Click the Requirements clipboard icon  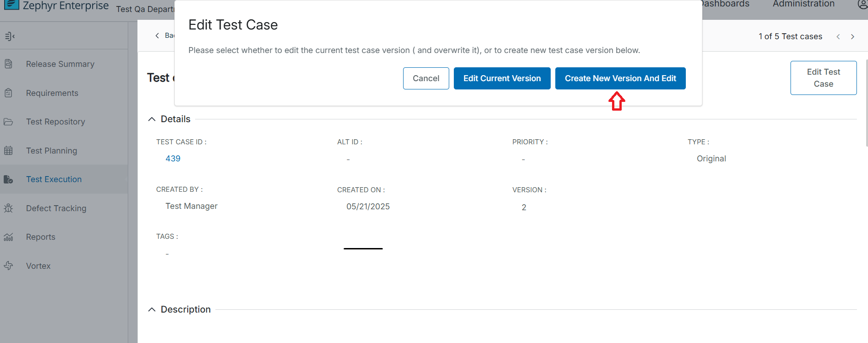tap(8, 93)
